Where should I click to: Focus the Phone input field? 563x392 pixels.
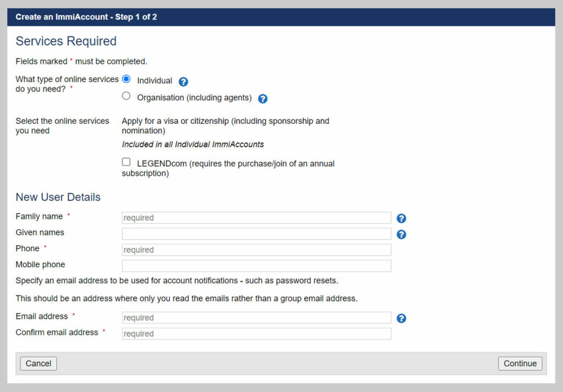[x=256, y=250]
